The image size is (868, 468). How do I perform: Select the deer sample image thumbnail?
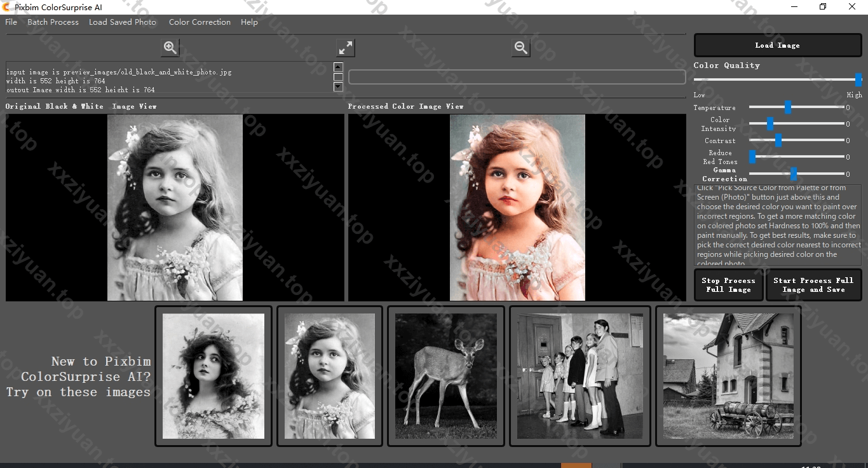[x=445, y=376]
